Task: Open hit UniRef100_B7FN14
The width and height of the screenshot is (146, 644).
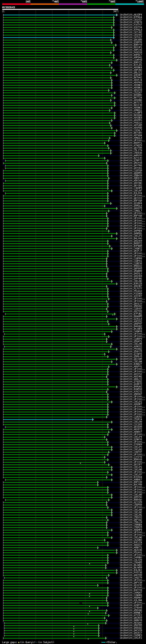Action: (x=131, y=17)
